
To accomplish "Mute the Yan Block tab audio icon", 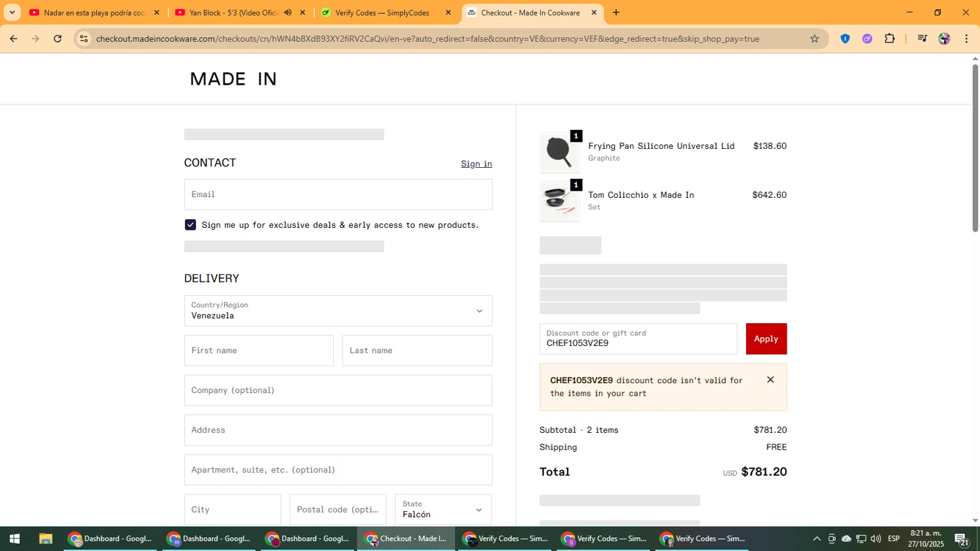I will [287, 12].
